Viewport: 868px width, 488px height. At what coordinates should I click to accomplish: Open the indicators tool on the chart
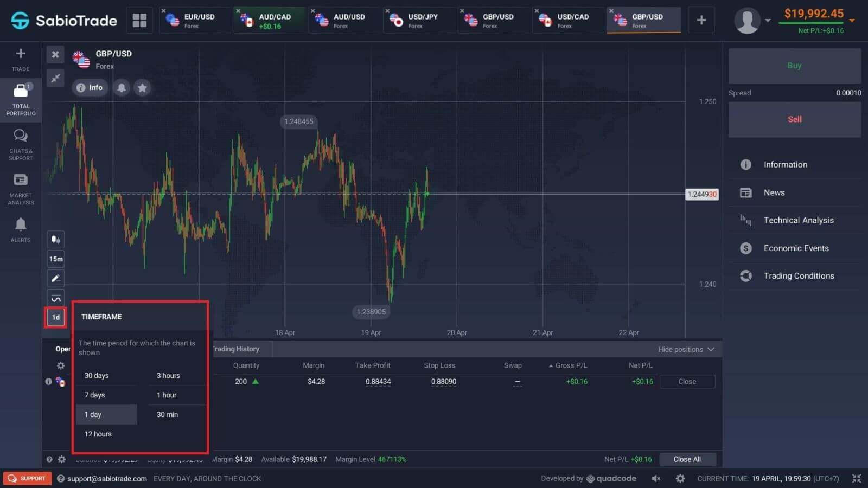click(55, 298)
